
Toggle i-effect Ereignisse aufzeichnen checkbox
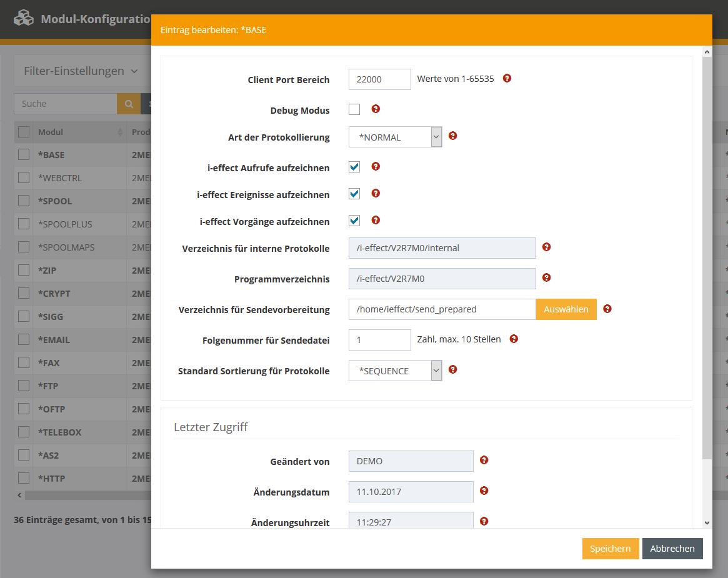[x=354, y=194]
